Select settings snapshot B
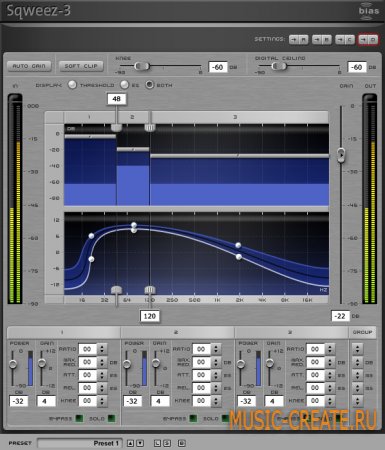The height and width of the screenshot is (450, 385). click(x=326, y=40)
